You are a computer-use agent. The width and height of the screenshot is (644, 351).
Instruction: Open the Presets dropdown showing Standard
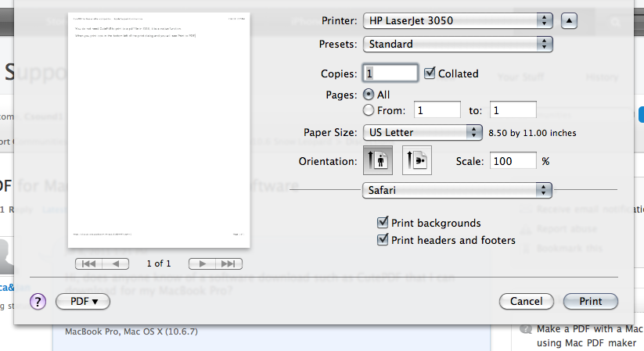point(458,44)
